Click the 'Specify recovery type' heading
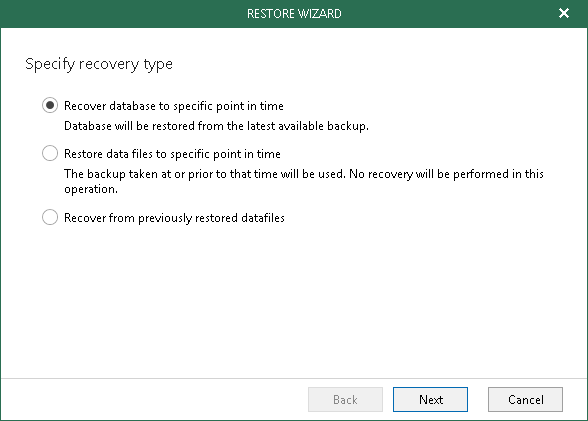Screen dimensions: 588x421 coord(99,64)
